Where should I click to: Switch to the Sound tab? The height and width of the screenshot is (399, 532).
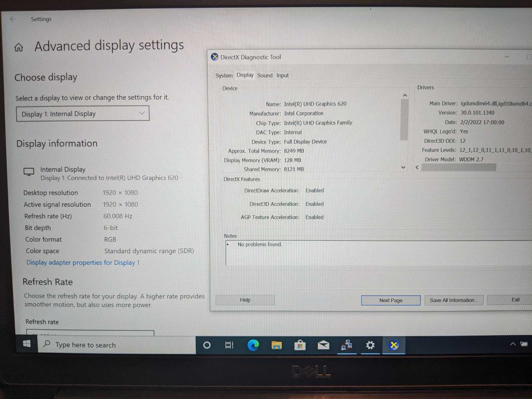(x=265, y=75)
